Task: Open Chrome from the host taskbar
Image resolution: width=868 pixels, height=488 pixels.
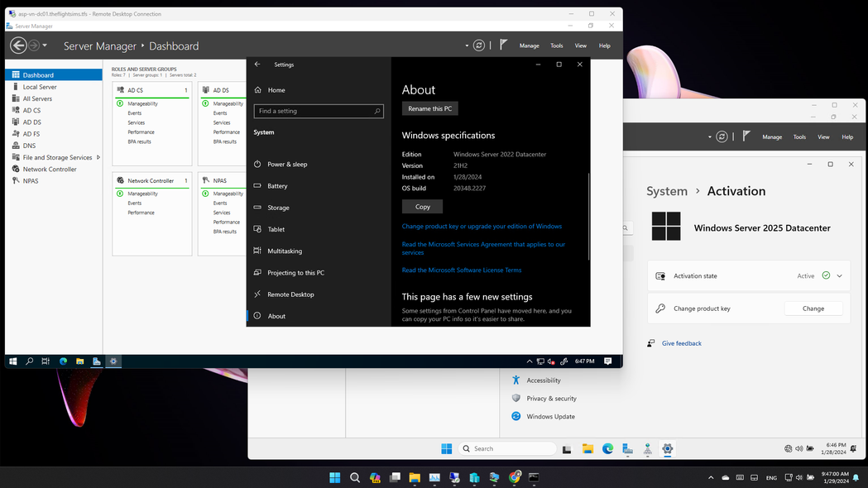Action: click(x=515, y=477)
